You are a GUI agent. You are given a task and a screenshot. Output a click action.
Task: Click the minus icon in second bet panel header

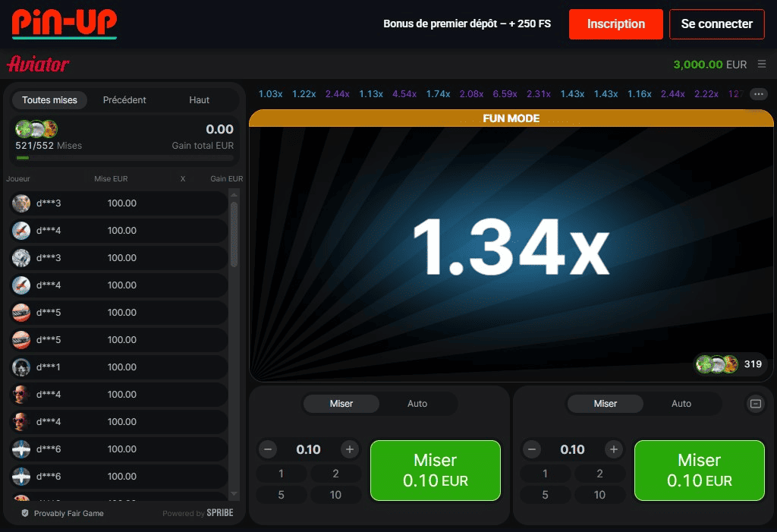[x=756, y=404]
